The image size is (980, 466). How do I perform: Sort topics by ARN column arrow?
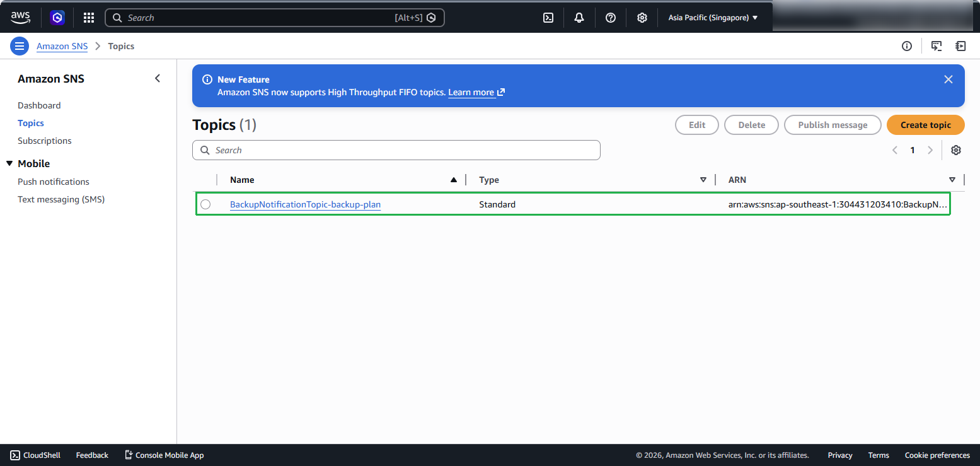[952, 180]
